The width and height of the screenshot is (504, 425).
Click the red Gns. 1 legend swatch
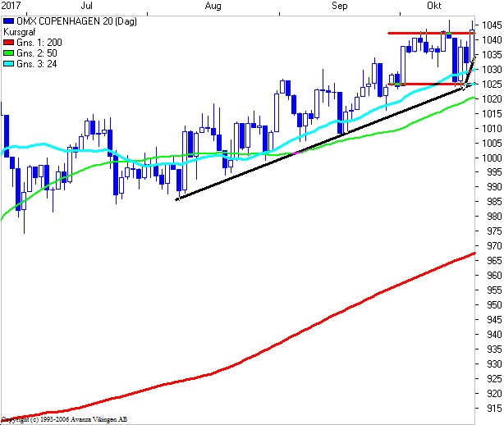[9, 42]
